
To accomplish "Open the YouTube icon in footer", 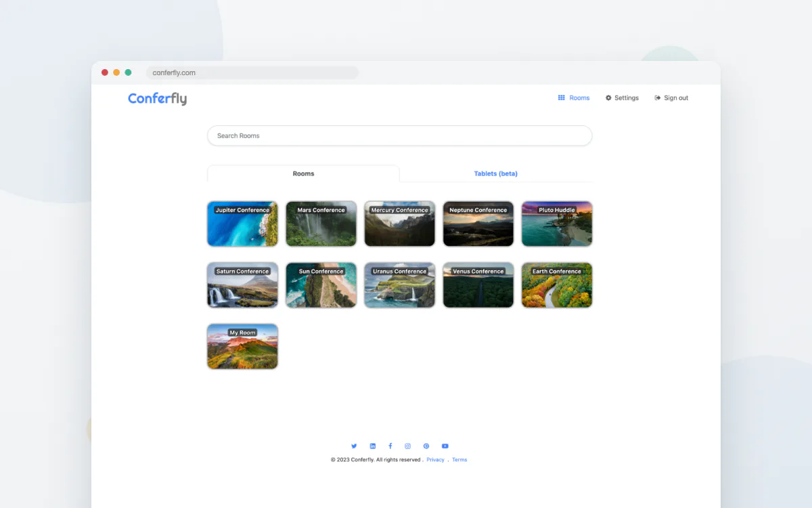I will point(445,446).
